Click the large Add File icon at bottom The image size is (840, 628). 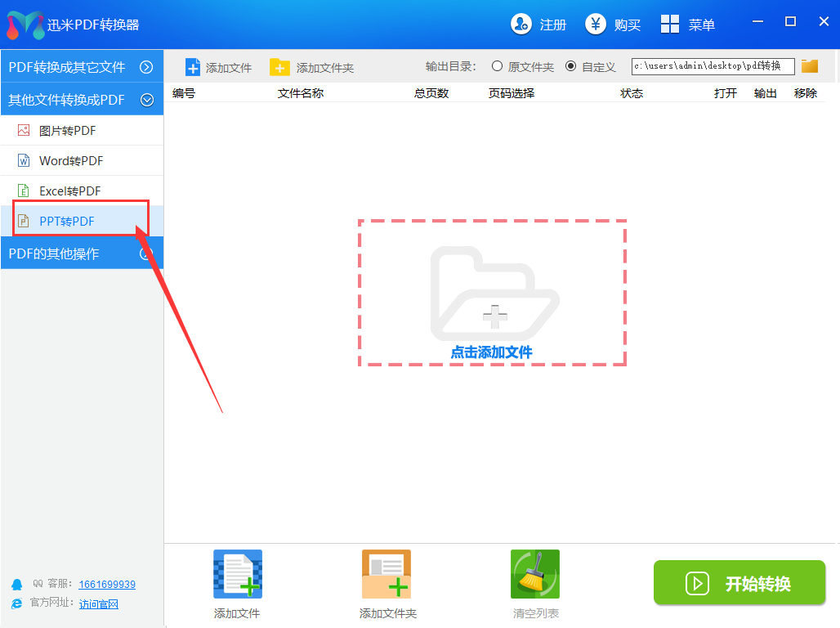pyautogui.click(x=237, y=574)
